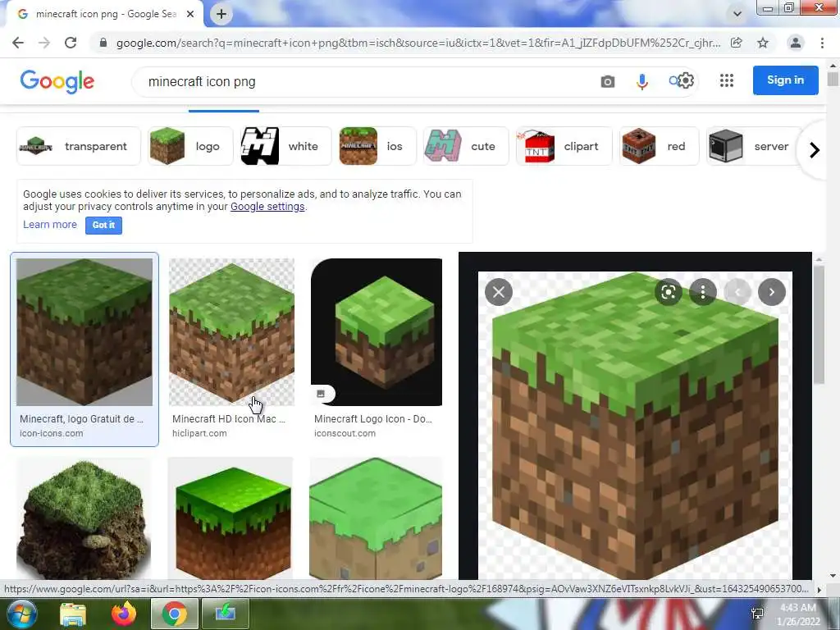Go to next preview image
The height and width of the screenshot is (630, 840).
772,292
